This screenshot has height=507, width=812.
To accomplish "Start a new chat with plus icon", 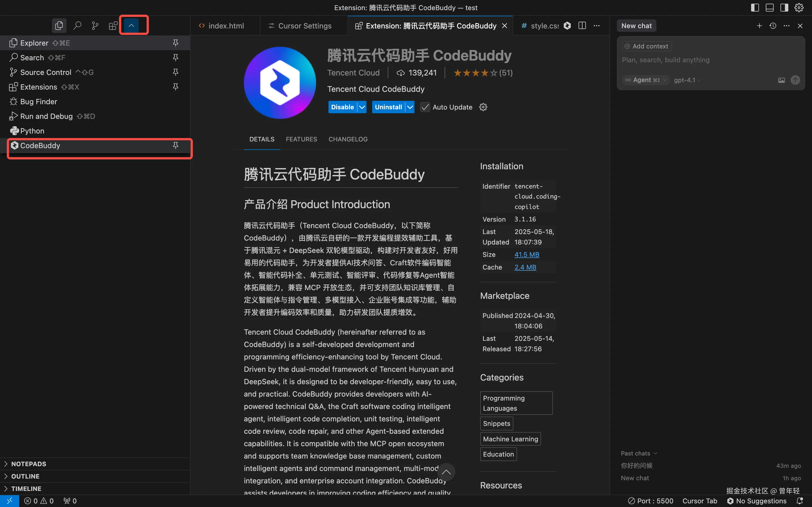I will (759, 26).
